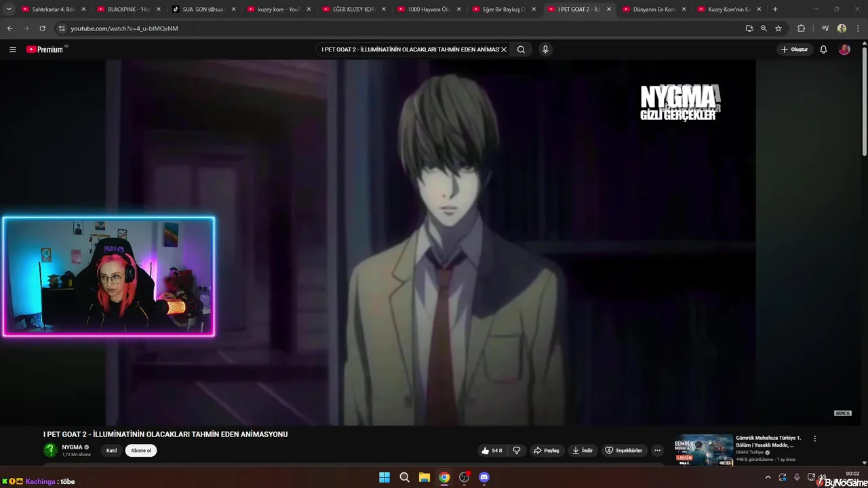Install app icon in address bar
868x488 pixels.
(x=749, y=28)
